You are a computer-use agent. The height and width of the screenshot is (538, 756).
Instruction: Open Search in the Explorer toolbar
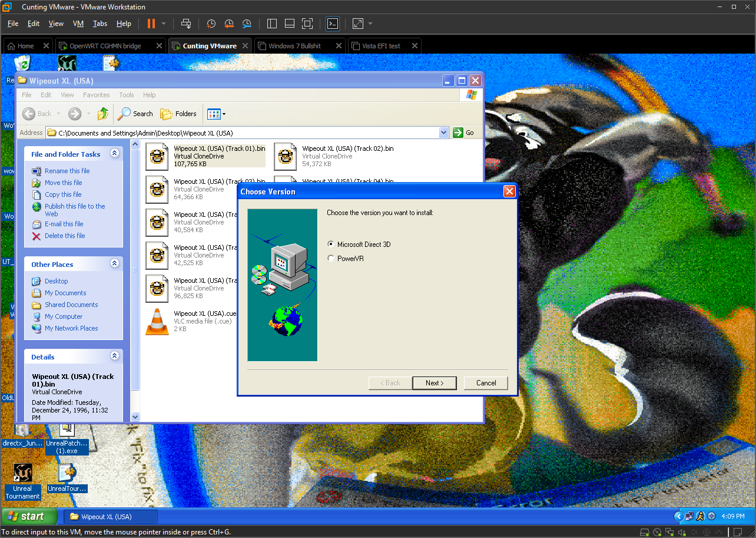click(135, 114)
